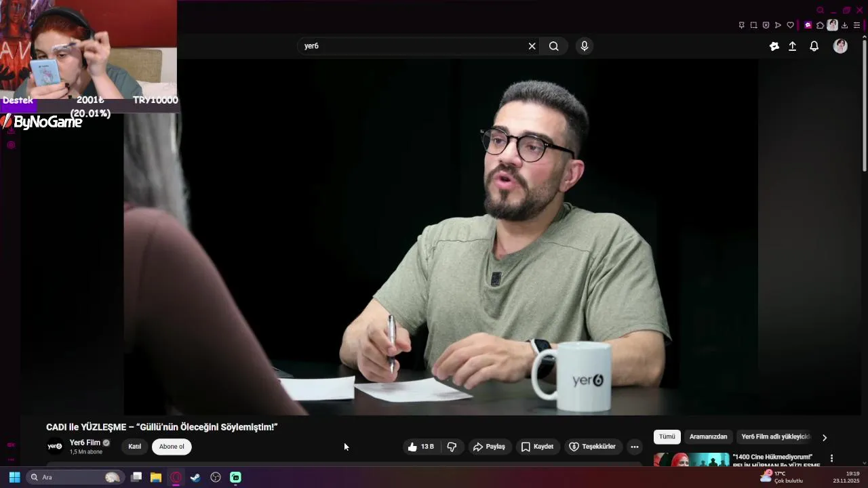Click the star badge icon beside upload
The width and height of the screenshot is (868, 488).
(774, 46)
